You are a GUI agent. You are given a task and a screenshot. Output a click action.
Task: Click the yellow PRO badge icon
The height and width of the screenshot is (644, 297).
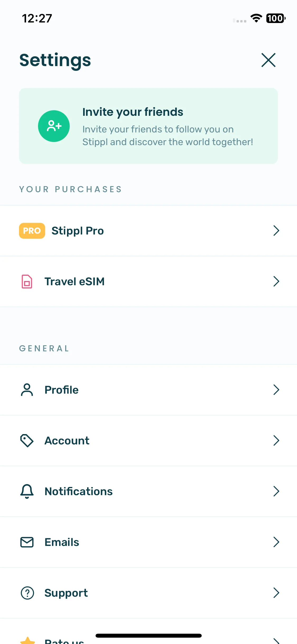(32, 231)
